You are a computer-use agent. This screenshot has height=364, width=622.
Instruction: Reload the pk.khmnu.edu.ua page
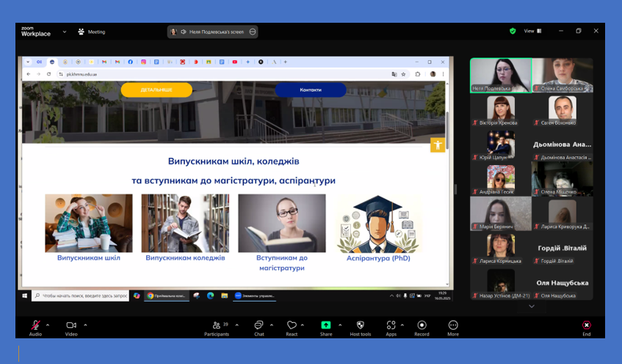pyautogui.click(x=48, y=74)
